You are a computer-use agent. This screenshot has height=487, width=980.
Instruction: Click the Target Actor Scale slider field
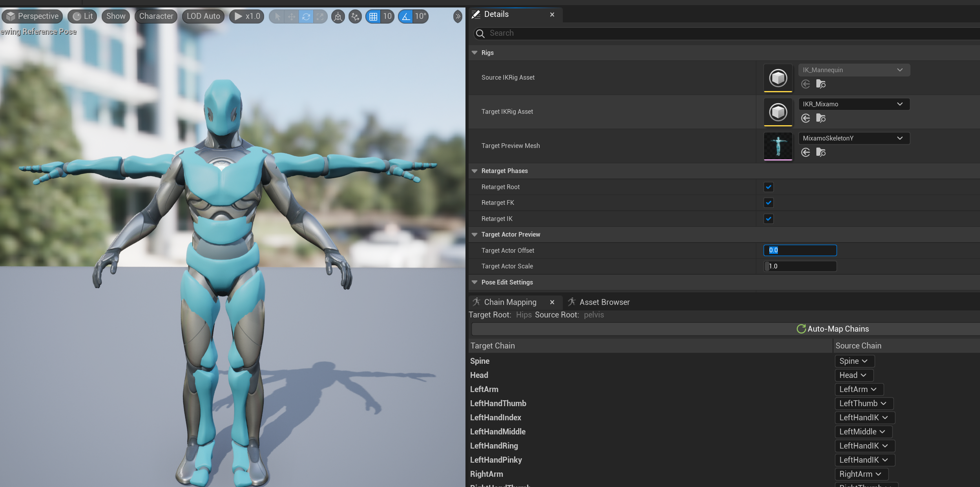tap(800, 266)
